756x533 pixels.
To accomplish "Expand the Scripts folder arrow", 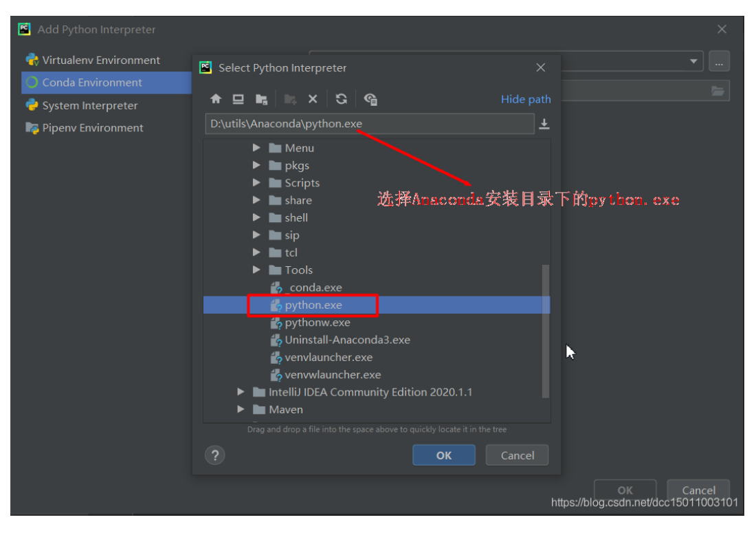I will [256, 182].
